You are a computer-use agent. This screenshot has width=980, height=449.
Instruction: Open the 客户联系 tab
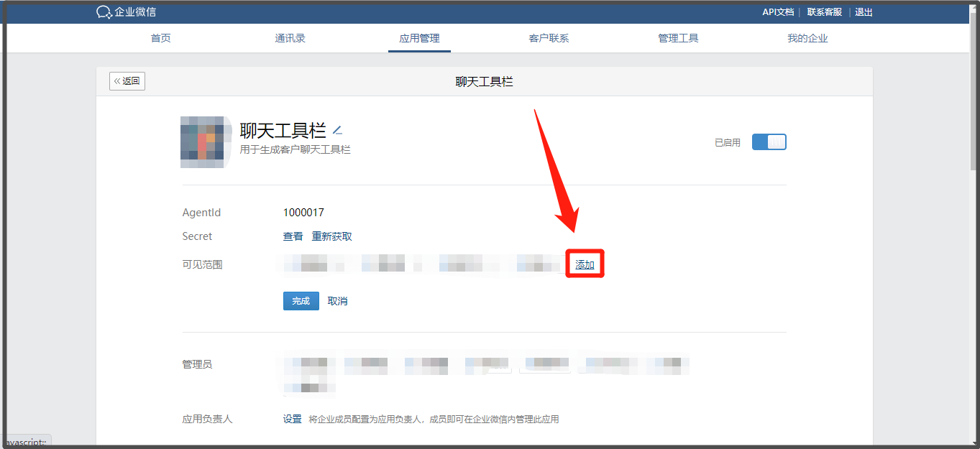[549, 38]
